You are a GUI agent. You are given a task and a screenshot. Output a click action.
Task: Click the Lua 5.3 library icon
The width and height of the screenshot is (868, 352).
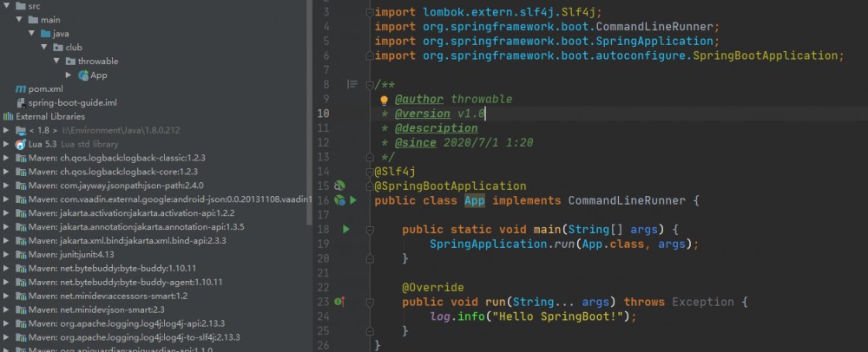tap(21, 144)
